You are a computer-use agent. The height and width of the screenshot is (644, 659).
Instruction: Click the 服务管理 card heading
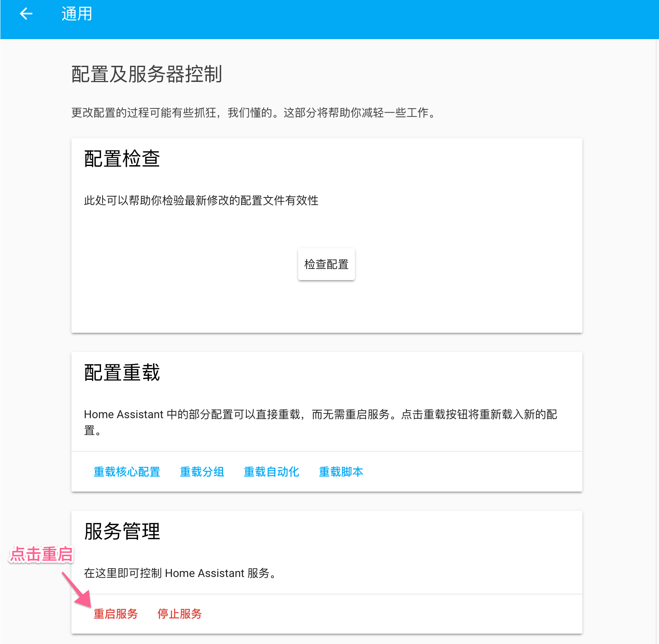[122, 531]
